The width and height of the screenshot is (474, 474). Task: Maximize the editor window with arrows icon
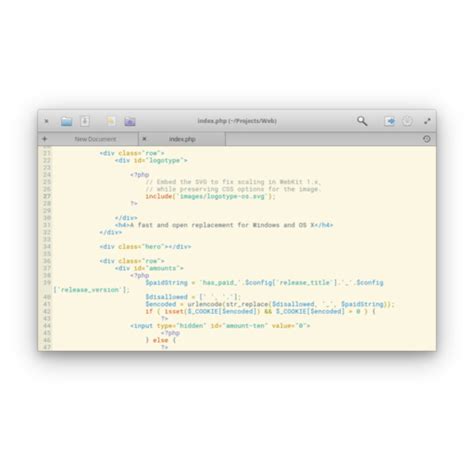427,121
